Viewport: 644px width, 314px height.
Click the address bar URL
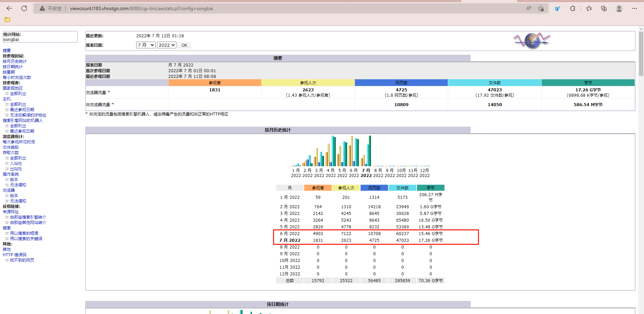pyautogui.click(x=141, y=8)
